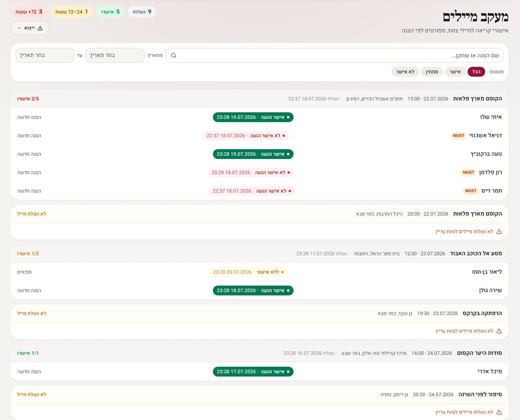Click הצגה חדשה label in מיכל אדרי row

click(29, 372)
